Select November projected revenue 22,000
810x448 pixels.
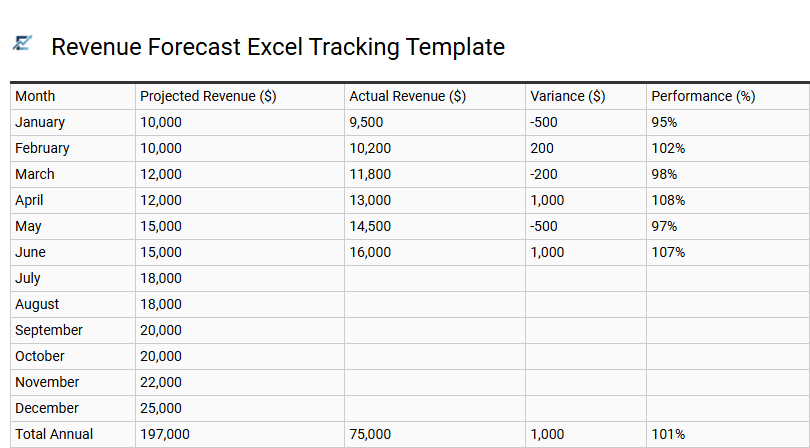[x=161, y=382]
